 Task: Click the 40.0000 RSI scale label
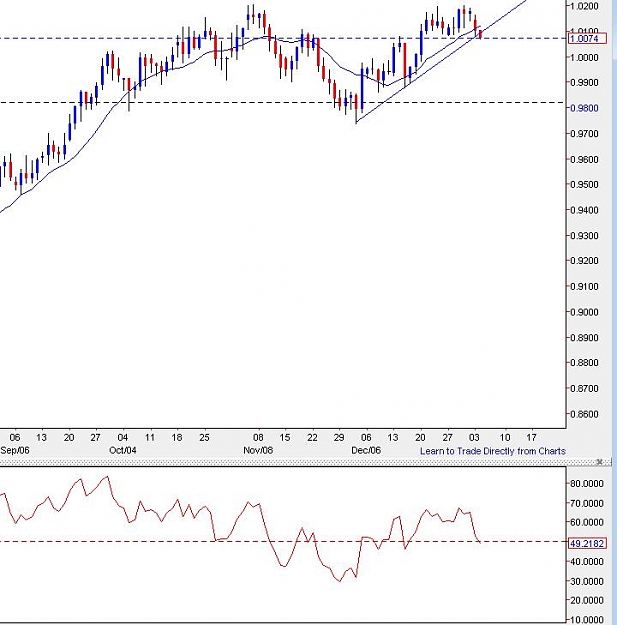pyautogui.click(x=587, y=562)
